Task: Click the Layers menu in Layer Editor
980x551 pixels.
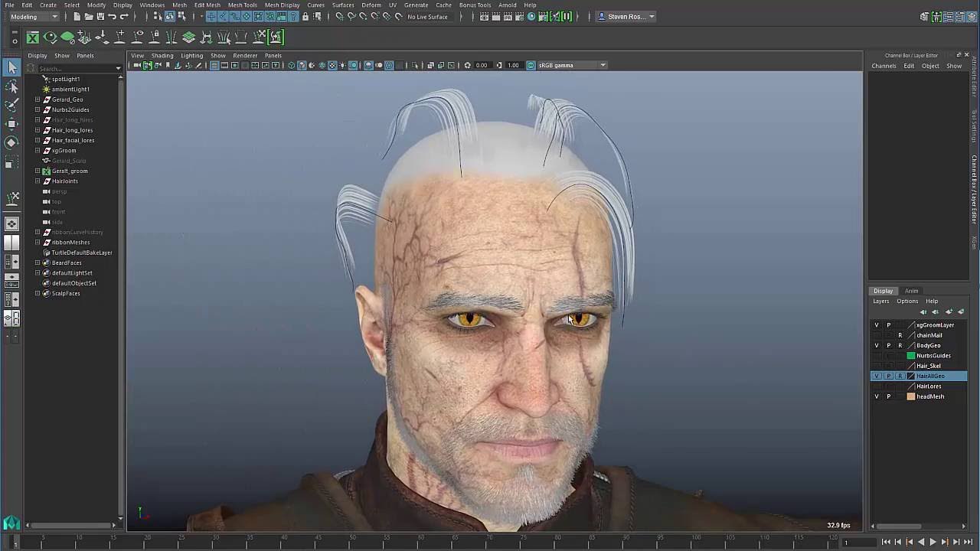Action: pyautogui.click(x=881, y=301)
